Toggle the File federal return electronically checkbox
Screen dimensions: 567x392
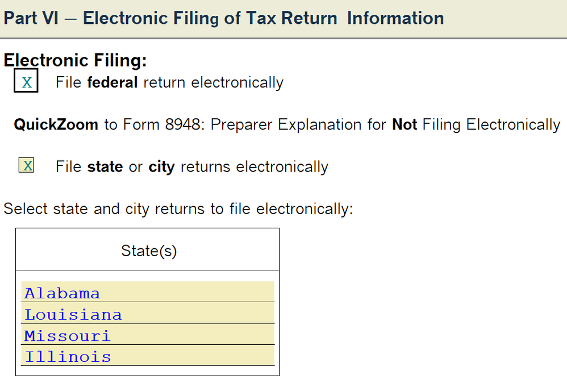click(26, 83)
